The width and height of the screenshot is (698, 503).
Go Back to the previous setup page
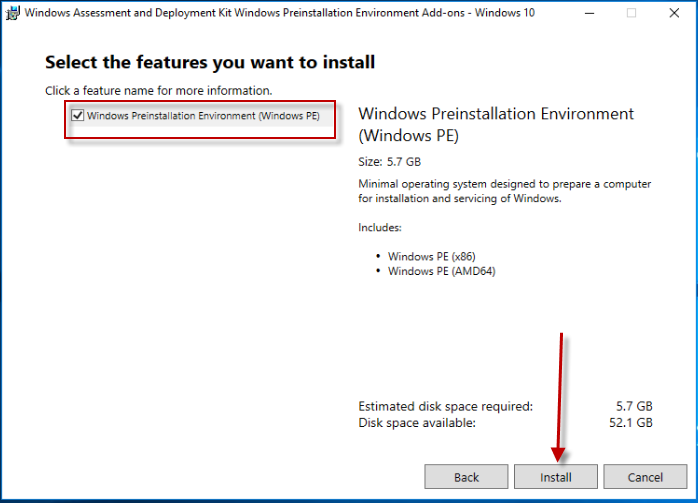[466, 477]
